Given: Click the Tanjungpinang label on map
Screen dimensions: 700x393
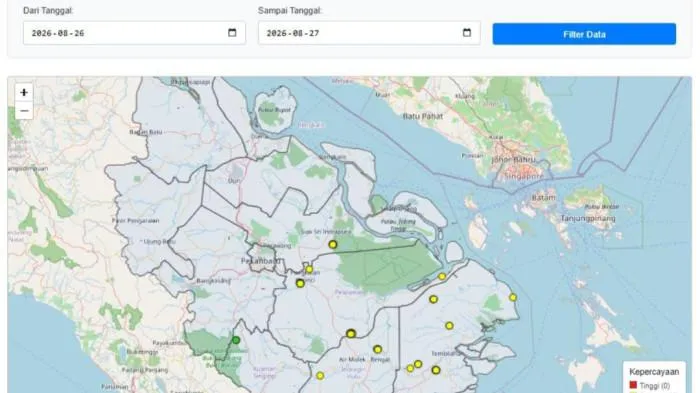Looking at the screenshot, I should point(588,218).
